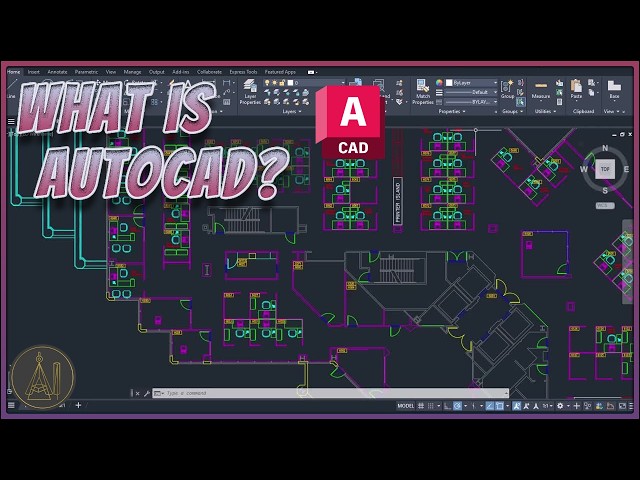Click the navigation bar on right edge
The width and height of the screenshot is (640, 480).
(x=627, y=261)
